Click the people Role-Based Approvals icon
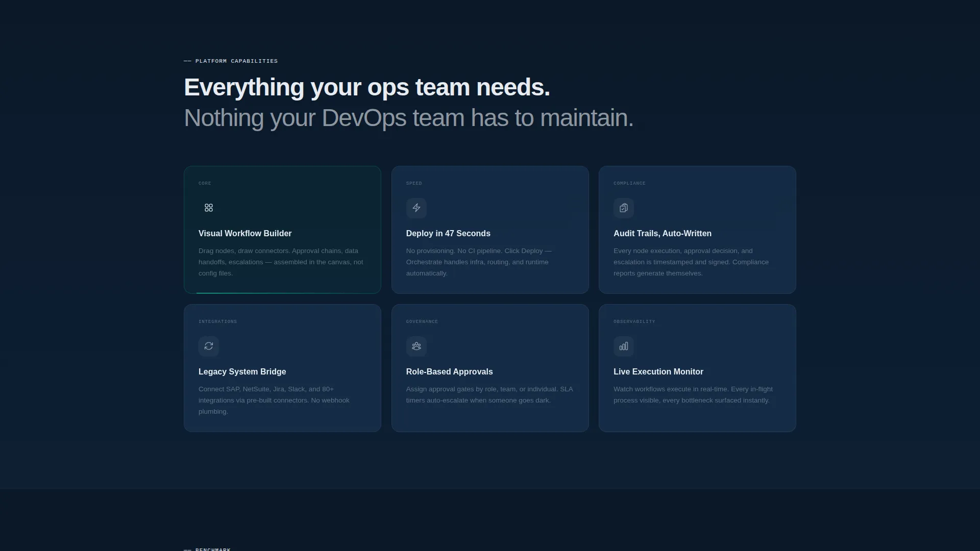The image size is (980, 551). pyautogui.click(x=416, y=346)
